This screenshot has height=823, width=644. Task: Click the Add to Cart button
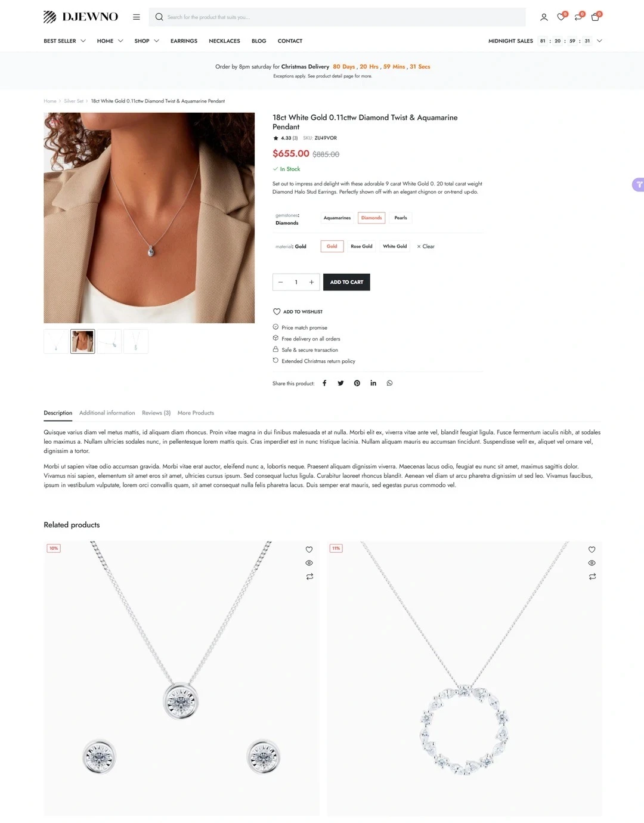point(346,282)
